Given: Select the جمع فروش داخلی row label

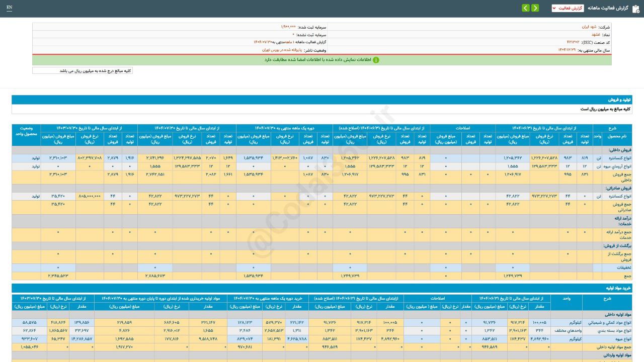Looking at the screenshot, I should tap(616, 176).
